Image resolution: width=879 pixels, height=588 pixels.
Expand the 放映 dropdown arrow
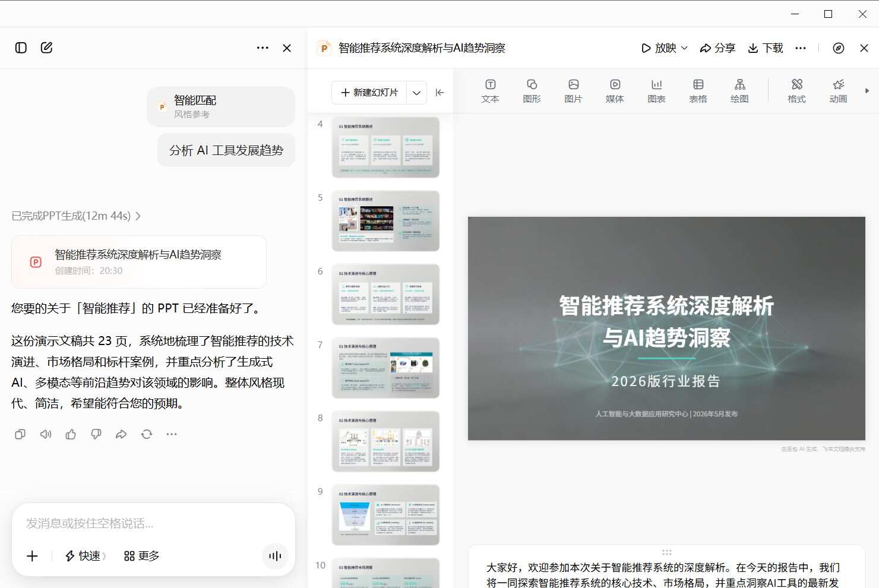click(684, 48)
